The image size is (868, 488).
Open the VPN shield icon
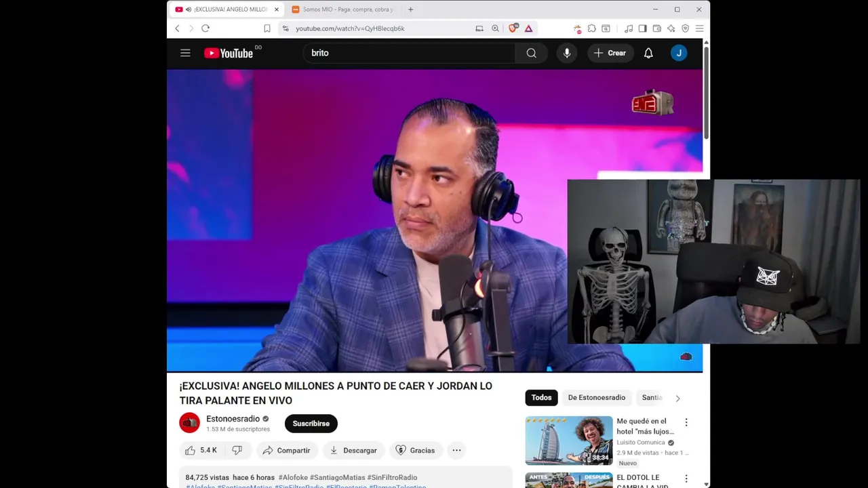pyautogui.click(x=685, y=28)
